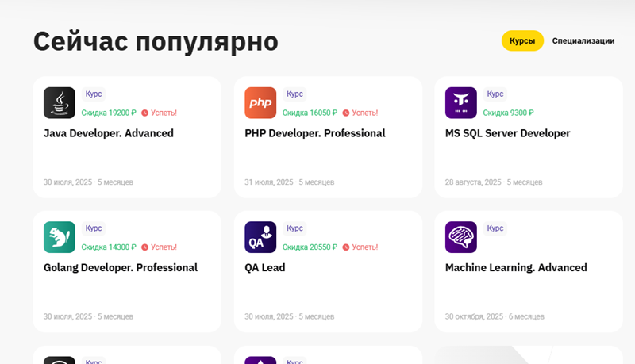Click Курс badge on PHP card
635x364 pixels.
tap(294, 94)
